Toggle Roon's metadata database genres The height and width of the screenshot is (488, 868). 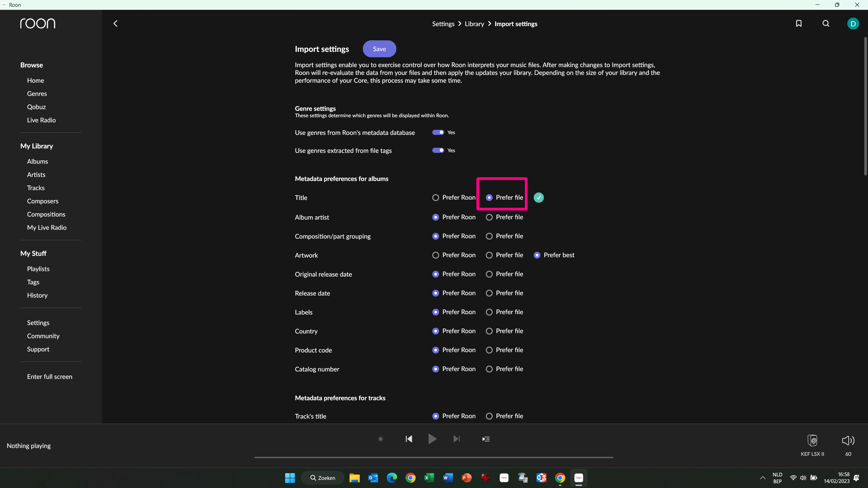click(x=438, y=132)
